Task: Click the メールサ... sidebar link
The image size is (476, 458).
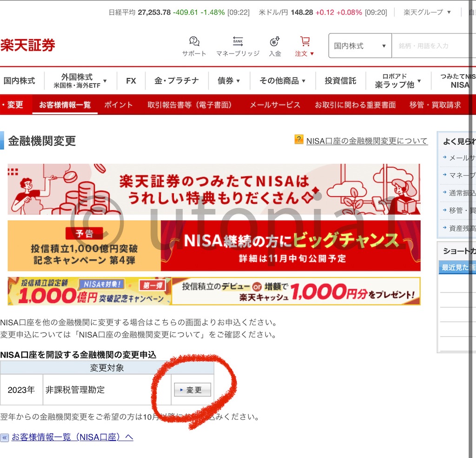Action: point(462,158)
